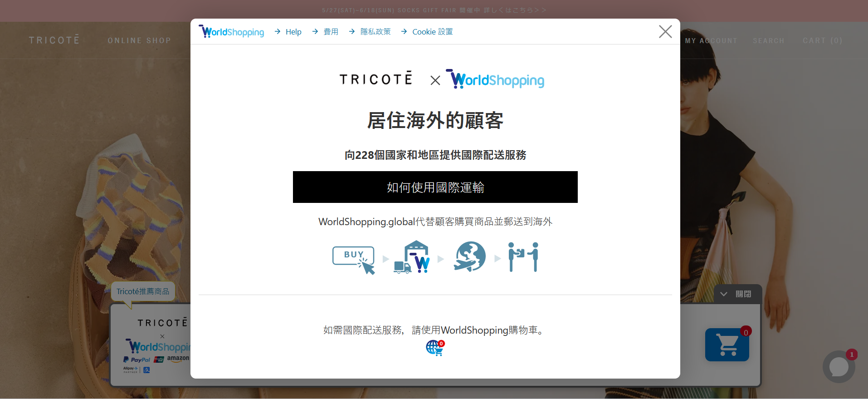
Task: Open the Help link
Action: [293, 32]
